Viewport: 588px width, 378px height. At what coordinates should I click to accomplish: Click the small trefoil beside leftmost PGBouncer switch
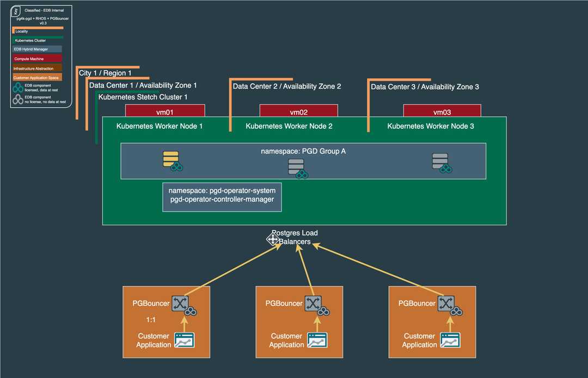[x=191, y=311]
